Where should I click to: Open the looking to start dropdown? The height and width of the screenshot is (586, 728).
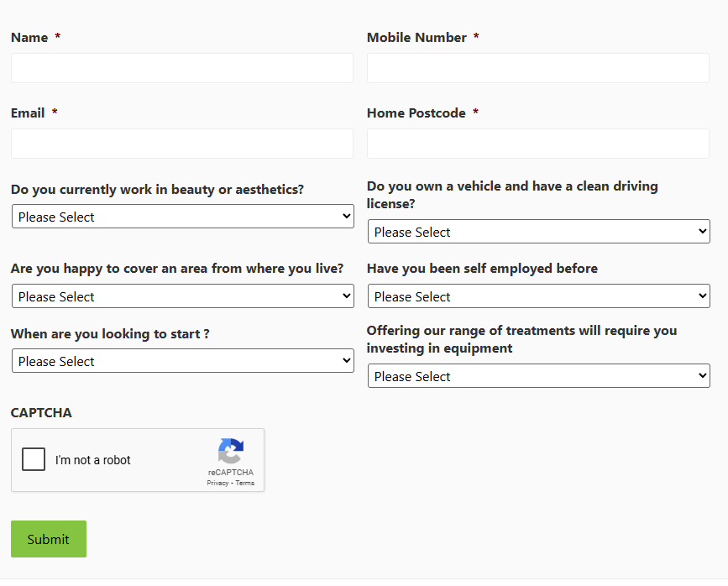pyautogui.click(x=183, y=361)
